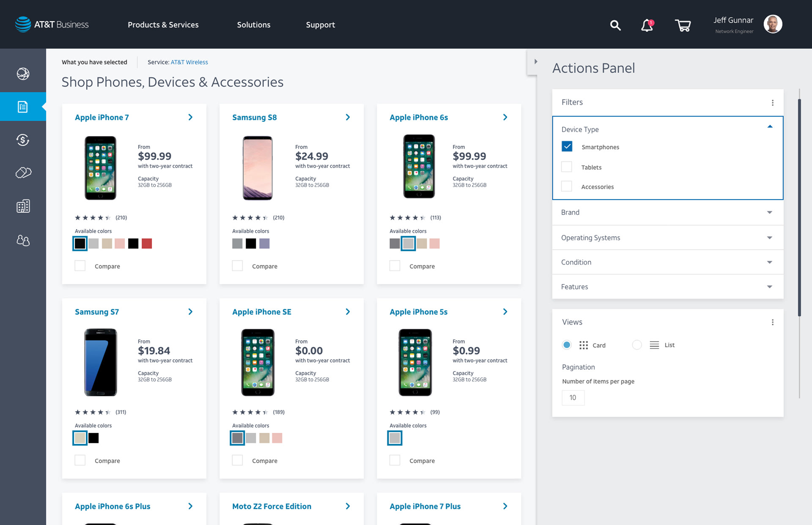
Task: Pick gold color for Apple iPhone 6s
Action: [x=422, y=243]
